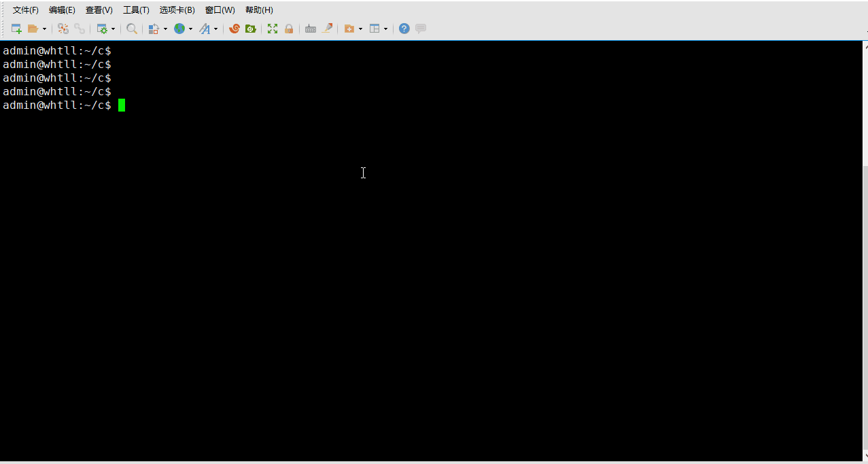The height and width of the screenshot is (464, 868).
Task: Open the 工具(T) menu
Action: click(x=136, y=10)
